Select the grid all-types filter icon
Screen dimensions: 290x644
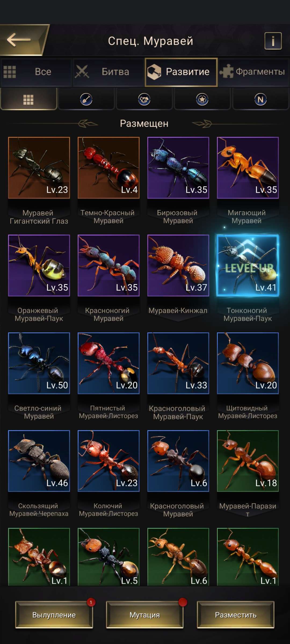[x=28, y=100]
